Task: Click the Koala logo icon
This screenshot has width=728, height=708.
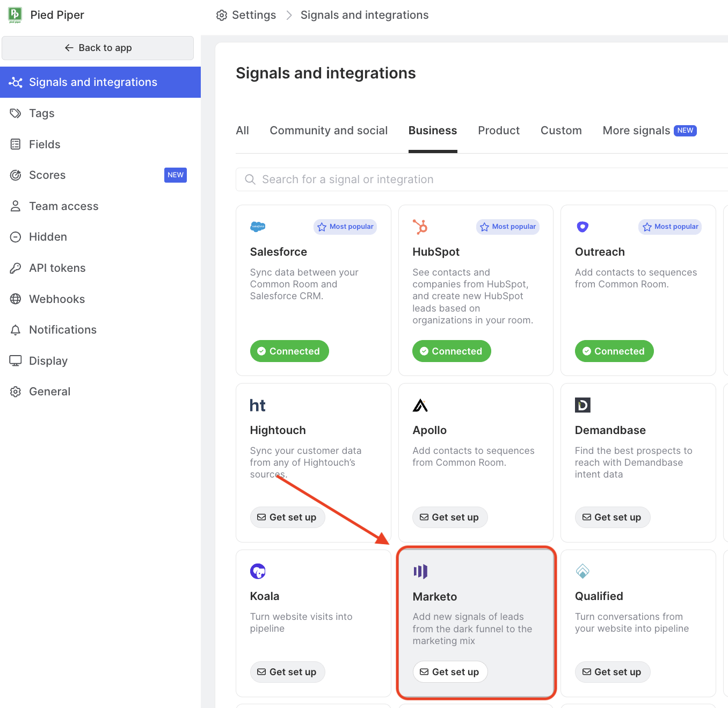Action: pos(258,571)
